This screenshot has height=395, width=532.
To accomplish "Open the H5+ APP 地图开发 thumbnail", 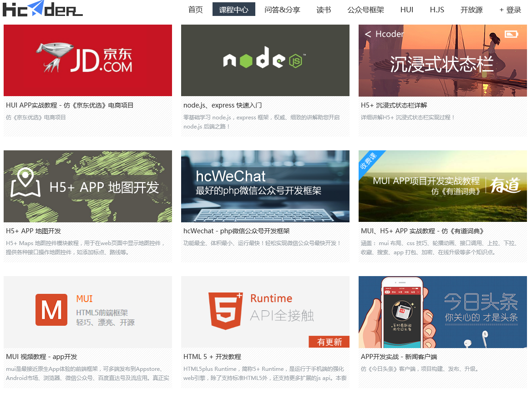I will coord(88,186).
